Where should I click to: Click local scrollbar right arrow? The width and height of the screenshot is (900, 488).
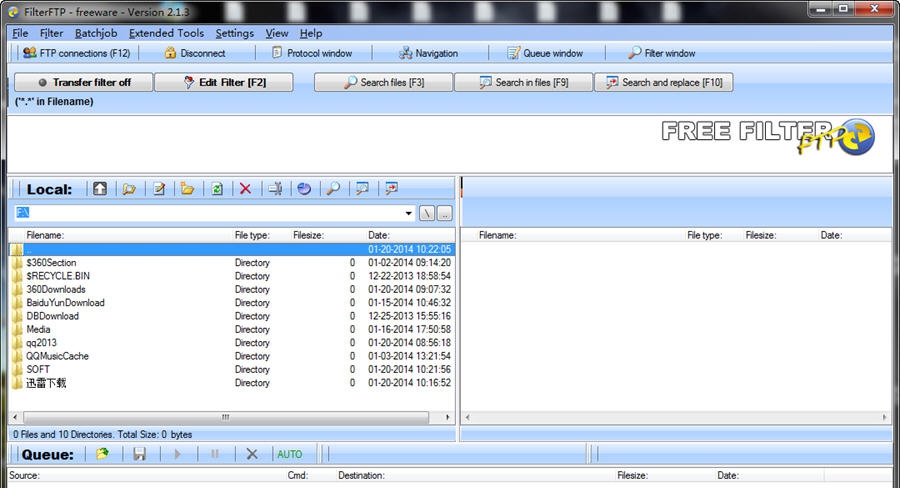(448, 417)
